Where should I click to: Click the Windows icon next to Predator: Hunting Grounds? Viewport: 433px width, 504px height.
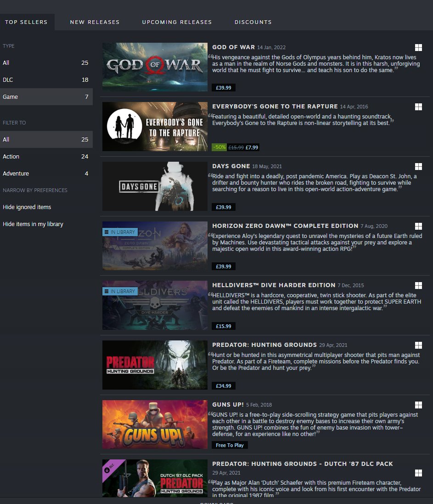(x=418, y=345)
